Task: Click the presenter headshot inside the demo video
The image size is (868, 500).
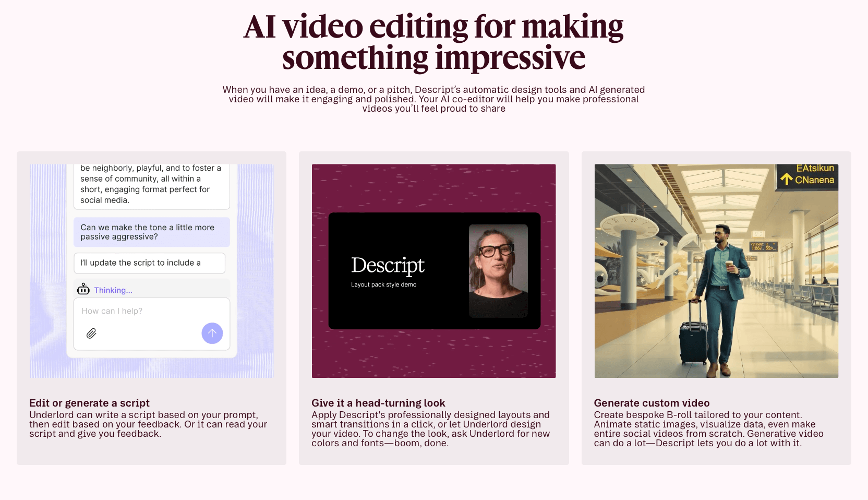Action: (x=499, y=270)
